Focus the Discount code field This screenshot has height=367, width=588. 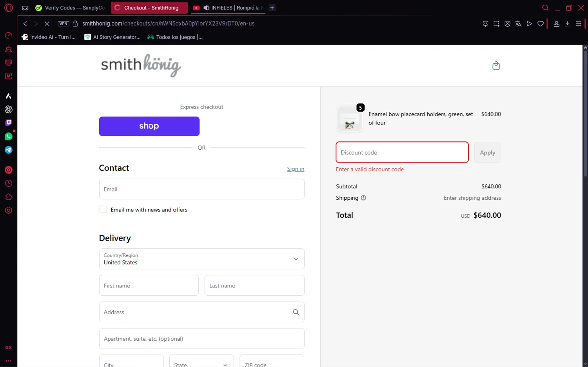click(x=402, y=152)
